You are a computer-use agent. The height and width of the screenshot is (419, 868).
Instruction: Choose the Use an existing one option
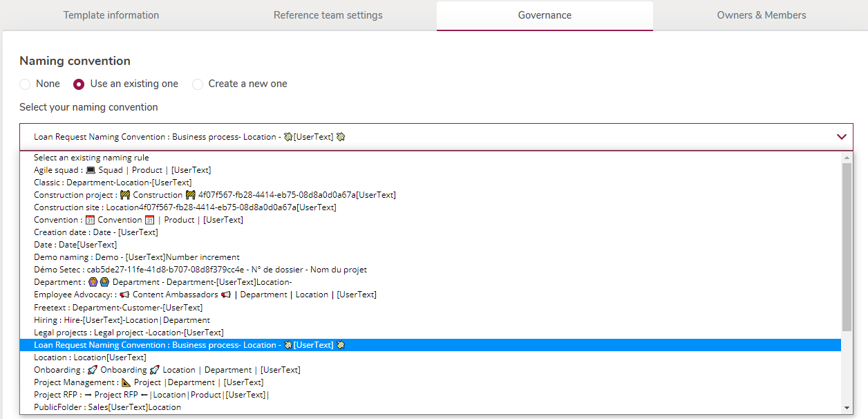pos(79,84)
